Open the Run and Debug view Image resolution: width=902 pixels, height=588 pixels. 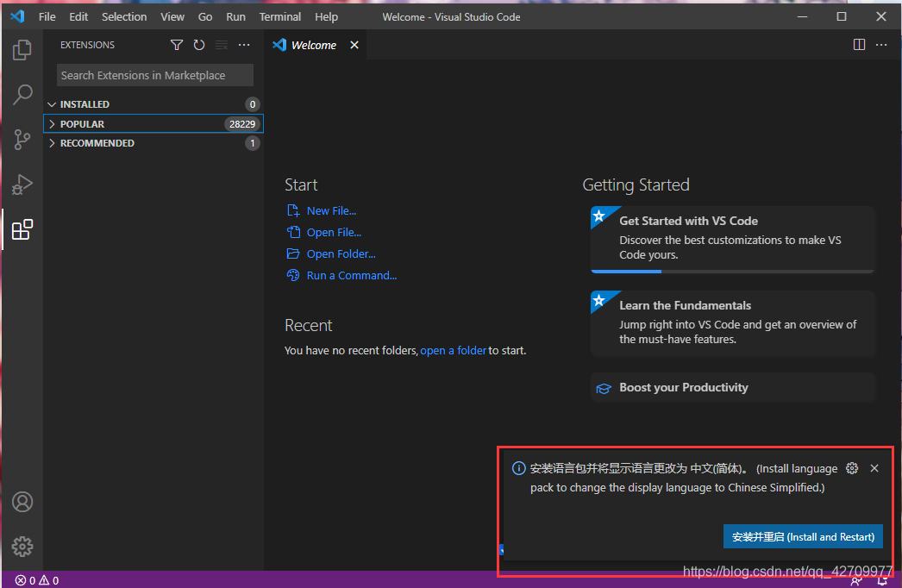(x=22, y=185)
